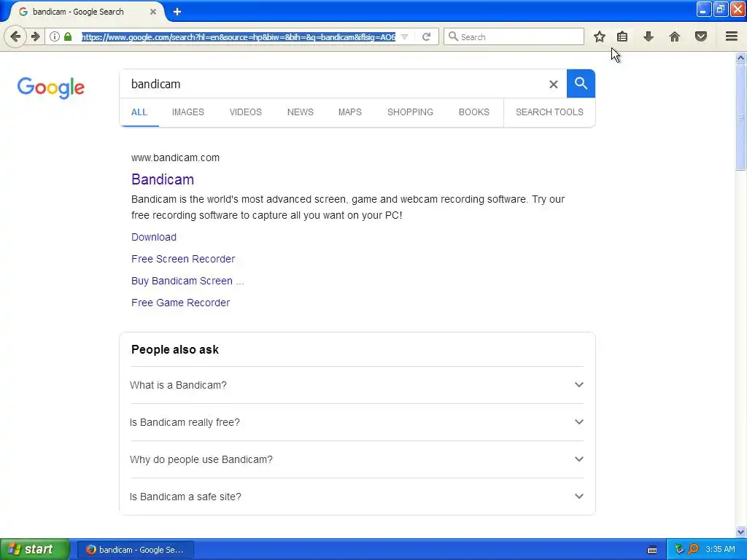The image size is (747, 560).
Task: Bookmark this page with the star icon
Action: tap(600, 36)
